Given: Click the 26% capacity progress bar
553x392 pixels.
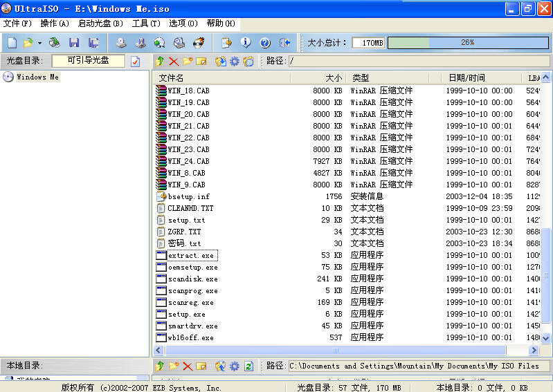Looking at the screenshot, I should (x=467, y=43).
